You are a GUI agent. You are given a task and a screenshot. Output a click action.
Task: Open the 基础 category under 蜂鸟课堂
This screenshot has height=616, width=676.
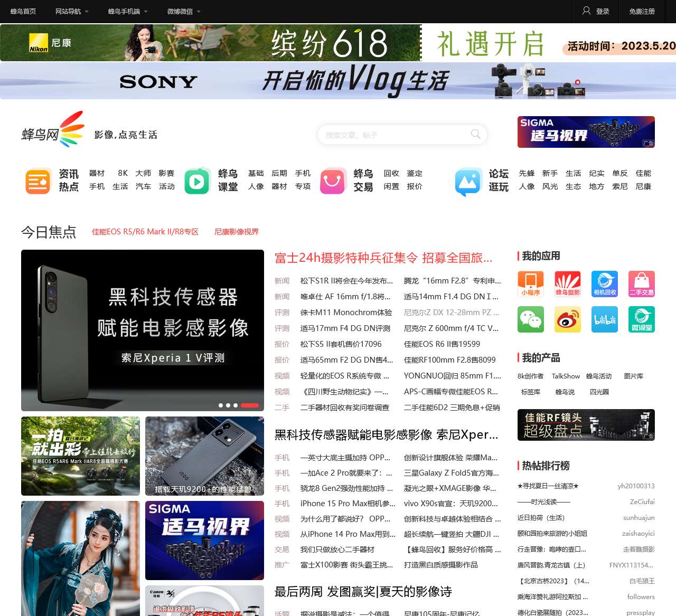256,173
